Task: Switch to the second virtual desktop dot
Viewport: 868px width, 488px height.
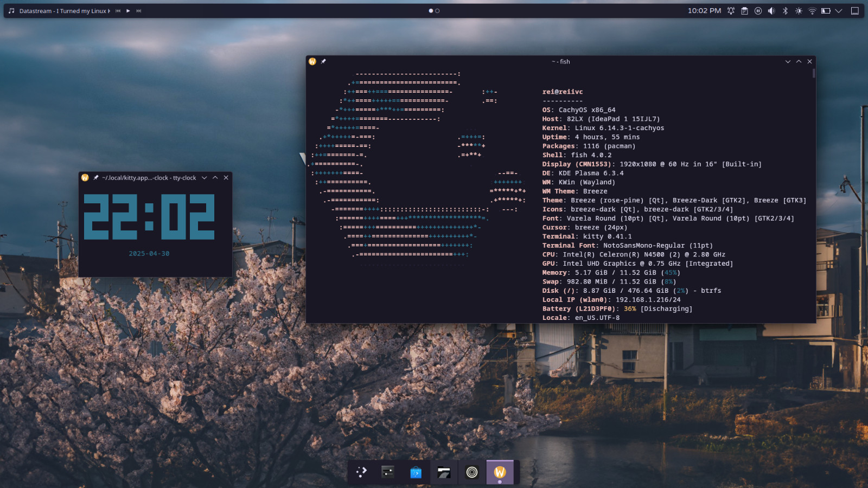Action: click(x=437, y=11)
